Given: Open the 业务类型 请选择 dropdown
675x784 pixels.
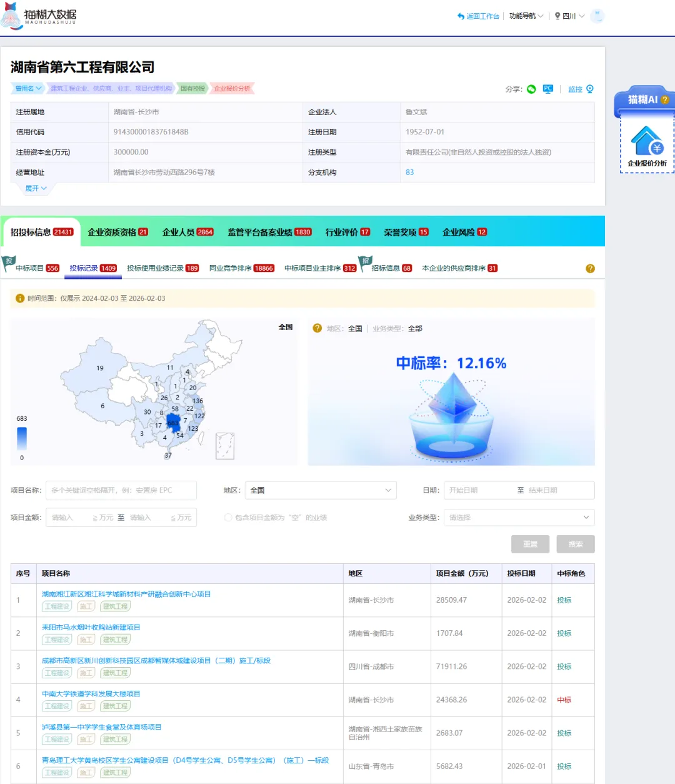Looking at the screenshot, I should (x=519, y=518).
